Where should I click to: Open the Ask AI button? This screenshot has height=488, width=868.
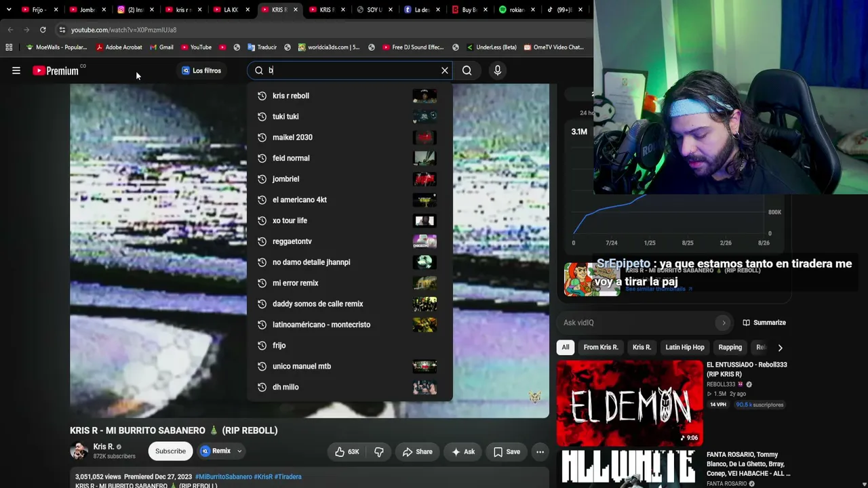[463, 451]
